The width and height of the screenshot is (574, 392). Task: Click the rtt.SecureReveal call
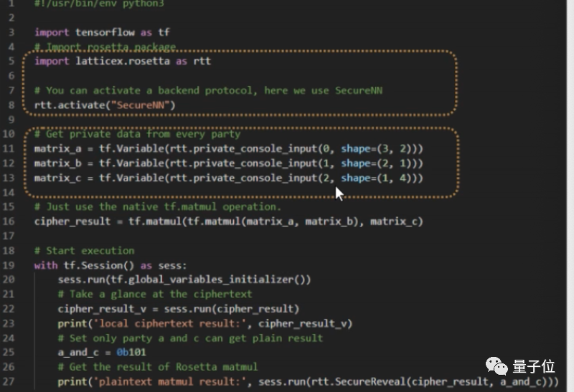[429, 382]
